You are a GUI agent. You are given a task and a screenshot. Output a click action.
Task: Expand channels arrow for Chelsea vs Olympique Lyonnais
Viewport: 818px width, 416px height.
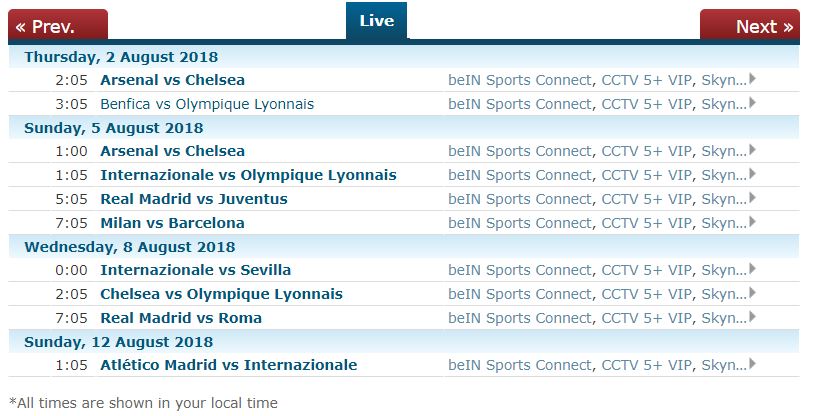[x=752, y=293]
